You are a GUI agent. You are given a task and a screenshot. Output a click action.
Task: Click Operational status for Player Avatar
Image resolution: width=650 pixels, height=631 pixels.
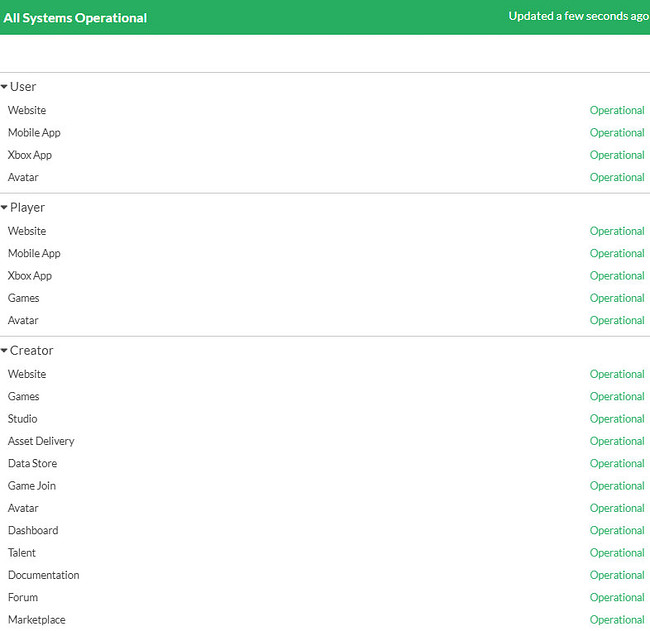point(617,321)
